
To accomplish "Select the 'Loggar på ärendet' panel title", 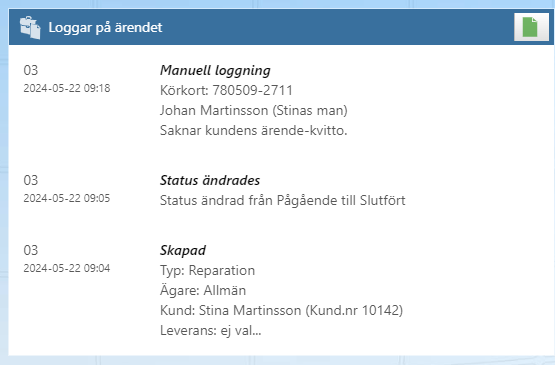I will pyautogui.click(x=105, y=28).
